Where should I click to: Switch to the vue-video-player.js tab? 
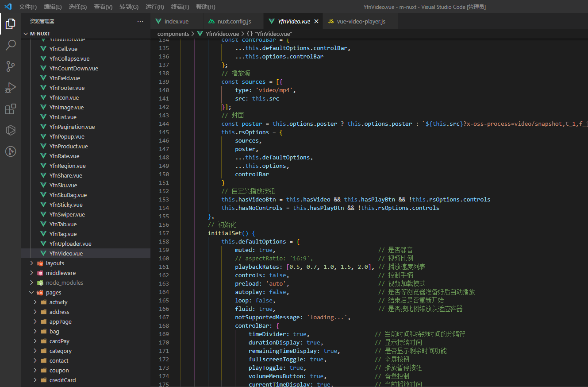coord(361,21)
